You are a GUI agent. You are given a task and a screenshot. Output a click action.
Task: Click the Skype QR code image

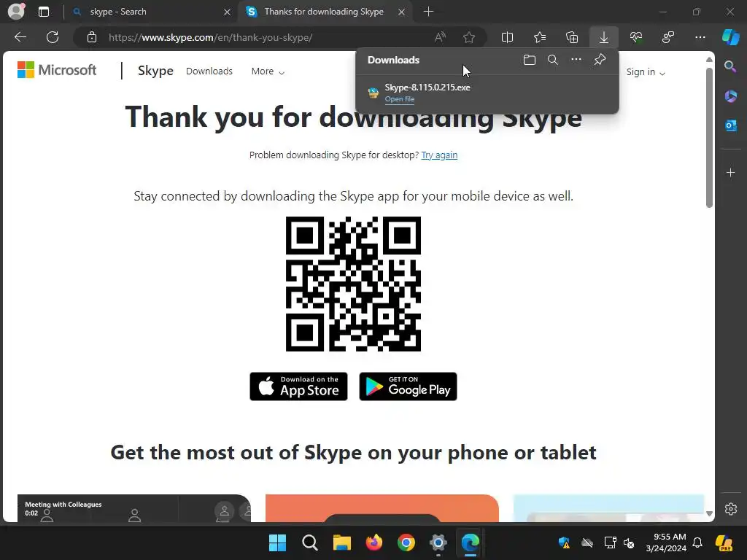click(x=353, y=284)
